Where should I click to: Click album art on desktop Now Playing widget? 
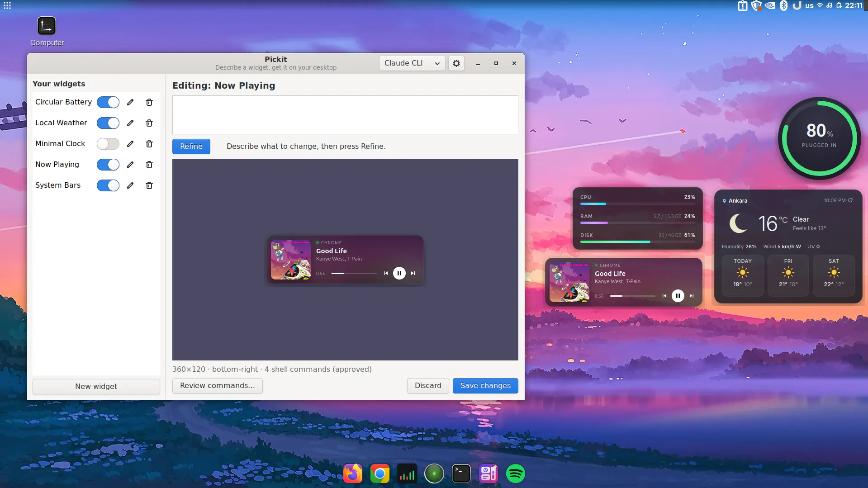click(569, 282)
